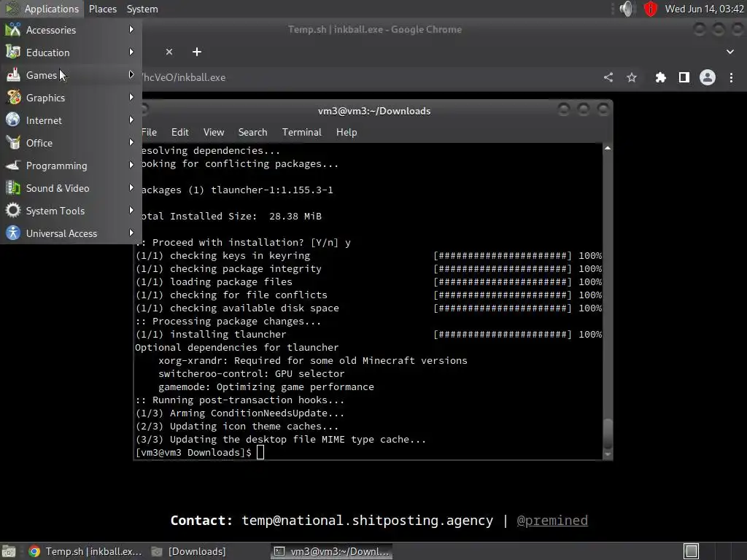
Task: Expand the Accessories submenu arrow
Action: coord(131,29)
